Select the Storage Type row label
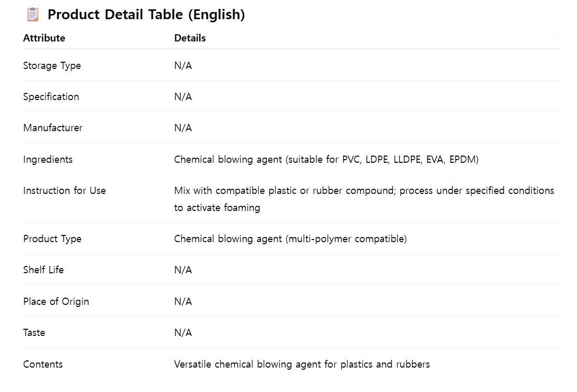This screenshot has width=577, height=392. 52,66
